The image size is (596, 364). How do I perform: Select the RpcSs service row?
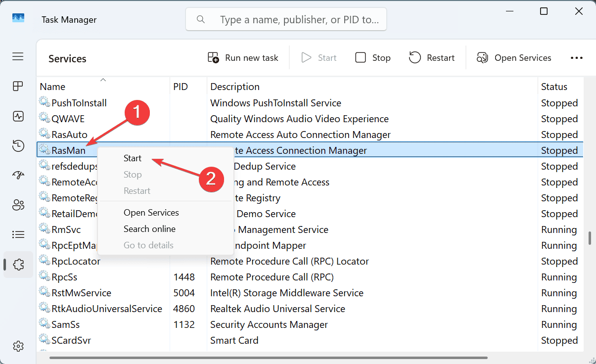point(310,277)
